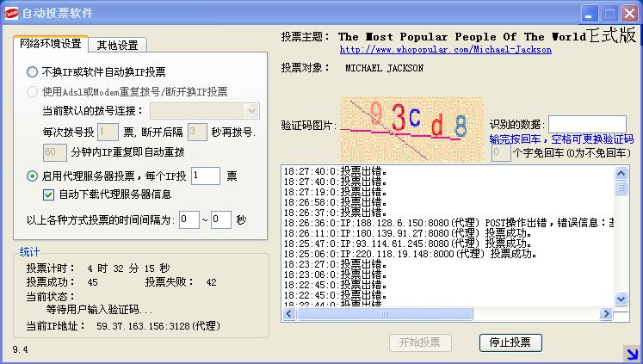Click the 正式版 label
The height and width of the screenshot is (364, 643).
[612, 35]
